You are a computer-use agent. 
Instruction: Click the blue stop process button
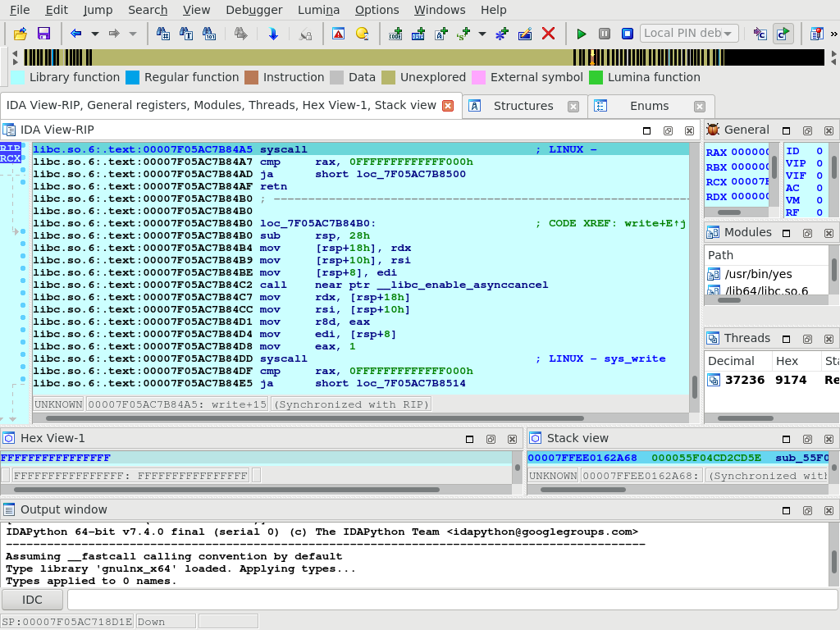pyautogui.click(x=628, y=34)
